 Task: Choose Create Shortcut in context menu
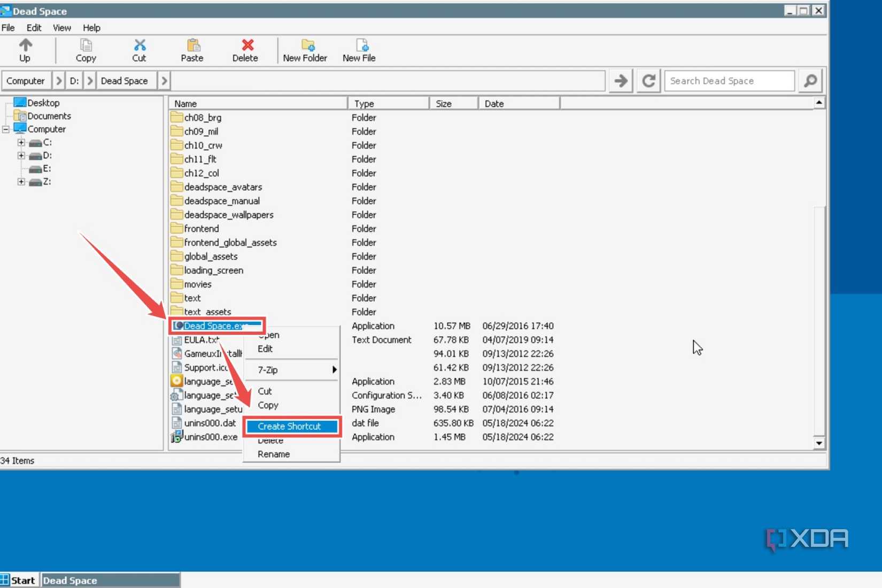[292, 427]
